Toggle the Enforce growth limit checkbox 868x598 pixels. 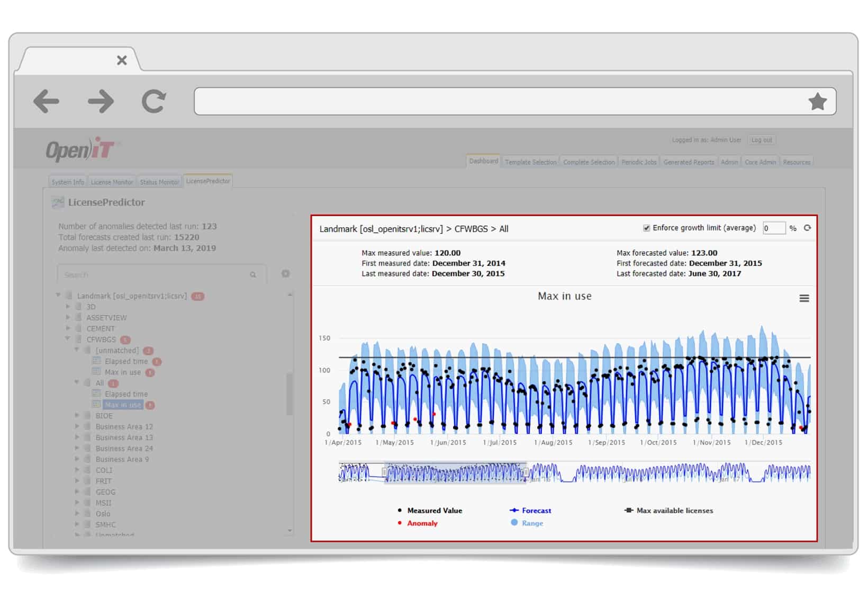[646, 228]
